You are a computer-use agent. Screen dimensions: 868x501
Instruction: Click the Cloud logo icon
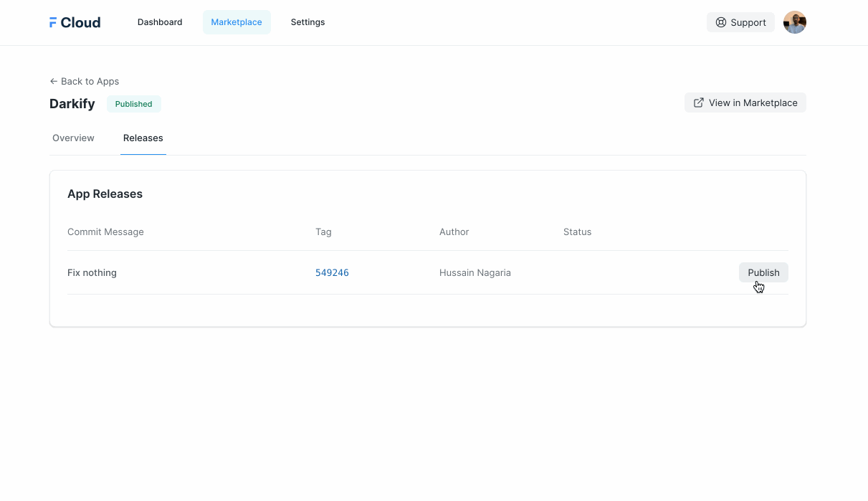pyautogui.click(x=52, y=22)
